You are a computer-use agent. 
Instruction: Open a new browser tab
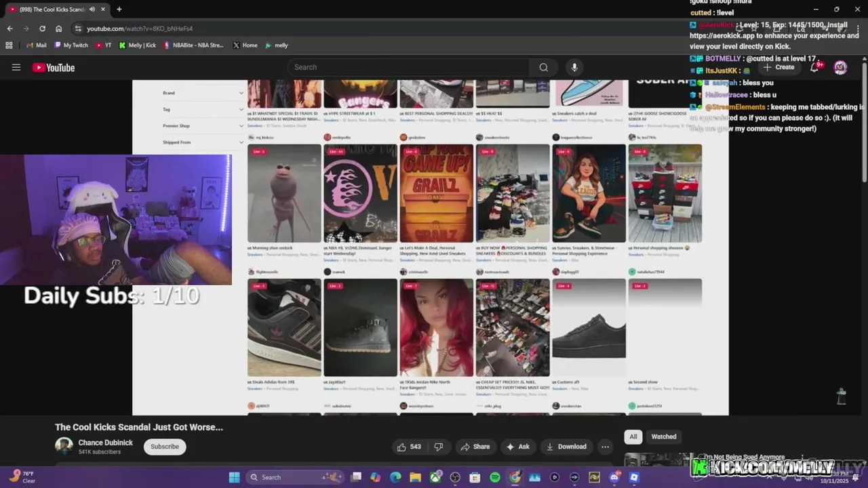coord(119,9)
